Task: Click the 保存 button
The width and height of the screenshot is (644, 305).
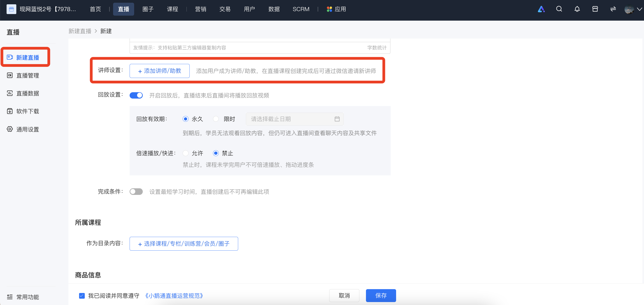Action: click(381, 296)
